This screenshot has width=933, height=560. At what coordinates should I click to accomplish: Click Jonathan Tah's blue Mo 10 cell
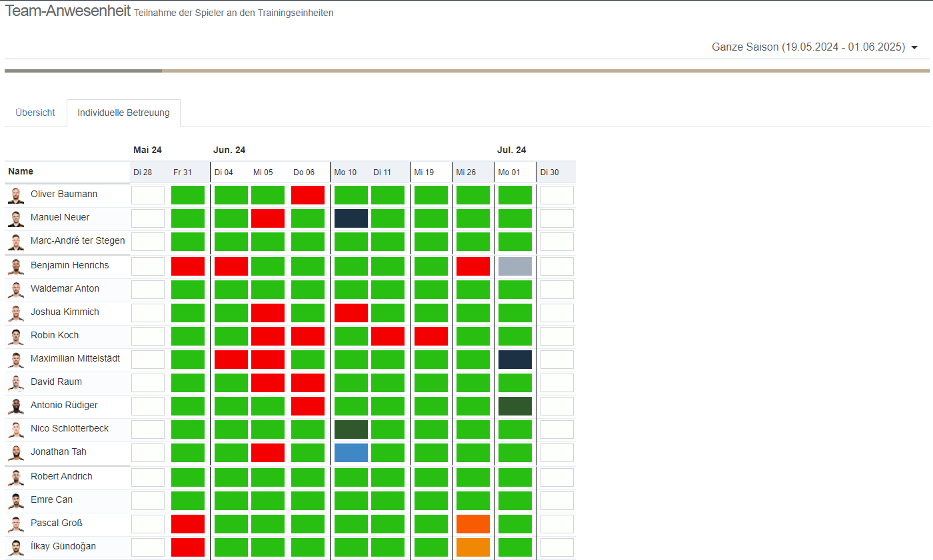click(351, 453)
